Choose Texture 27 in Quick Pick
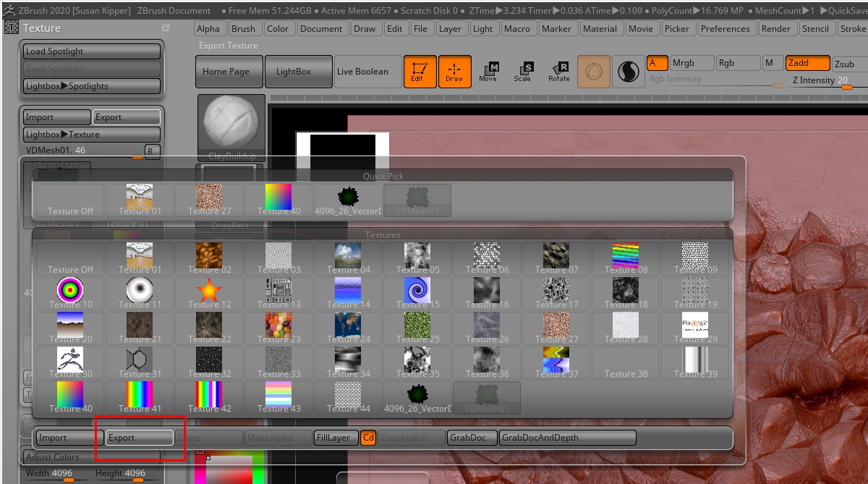Screen dimensions: 868x484 click(209, 200)
